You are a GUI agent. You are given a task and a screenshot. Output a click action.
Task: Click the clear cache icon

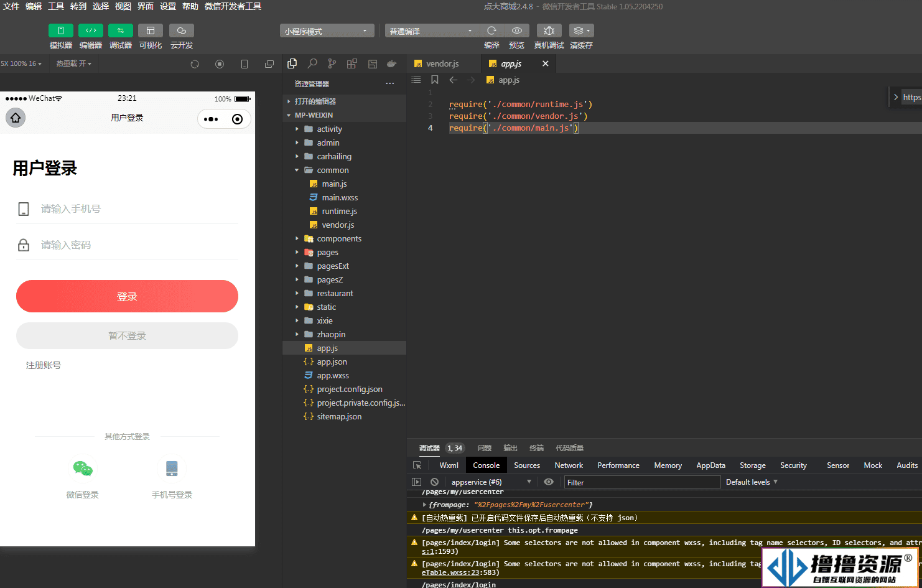click(581, 30)
